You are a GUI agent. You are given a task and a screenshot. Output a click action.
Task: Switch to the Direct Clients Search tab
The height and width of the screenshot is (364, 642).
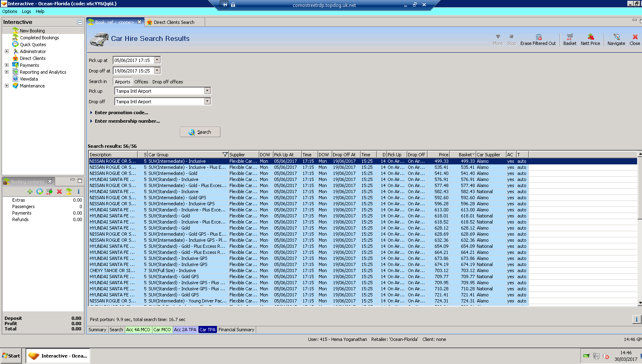173,22
